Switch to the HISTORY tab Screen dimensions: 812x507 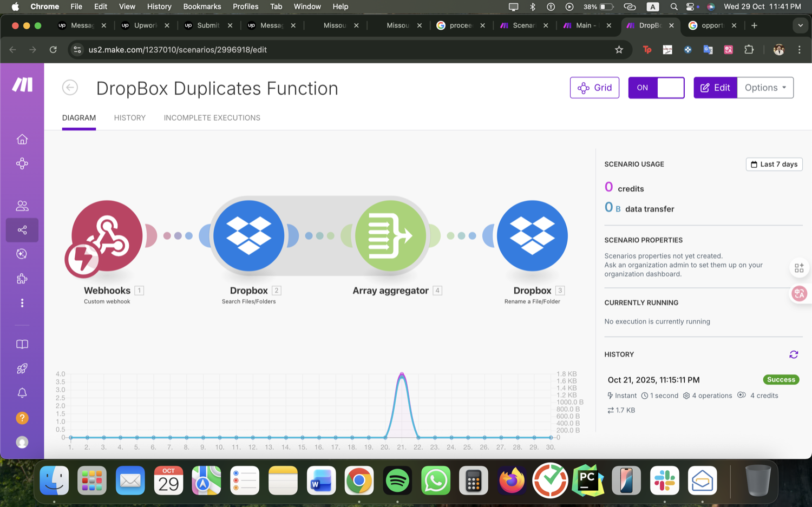130,118
